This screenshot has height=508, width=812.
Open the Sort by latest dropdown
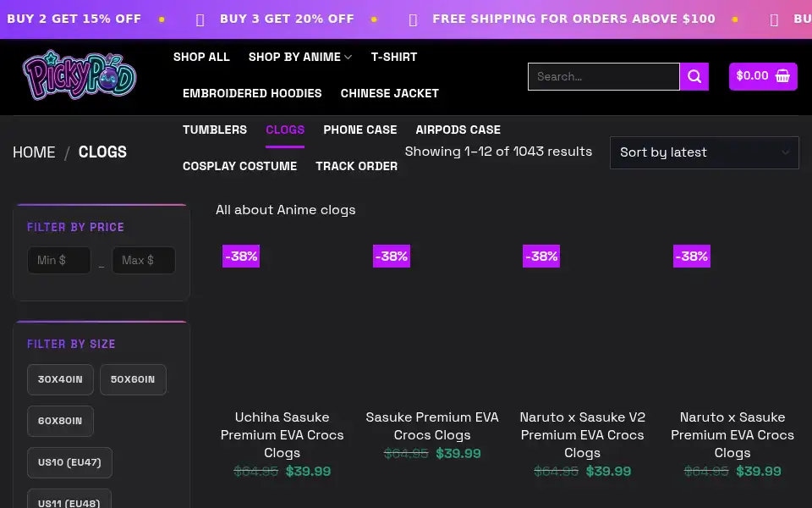pos(705,152)
